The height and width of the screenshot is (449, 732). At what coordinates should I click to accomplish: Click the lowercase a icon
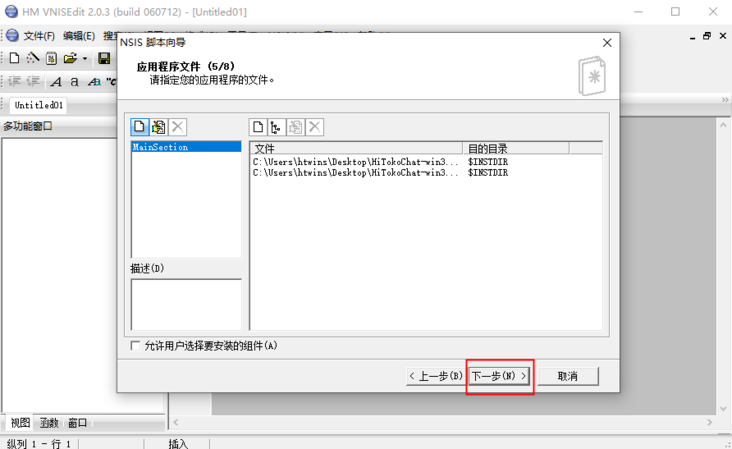pos(74,82)
